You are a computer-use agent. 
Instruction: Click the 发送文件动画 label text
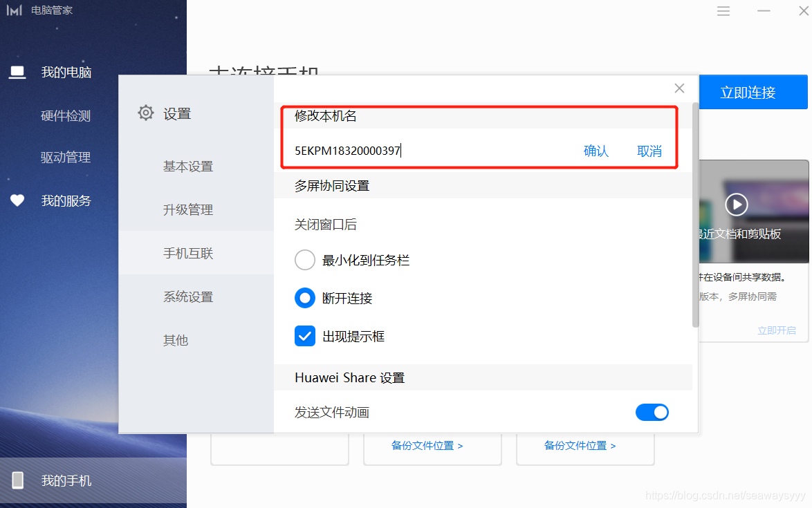332,413
